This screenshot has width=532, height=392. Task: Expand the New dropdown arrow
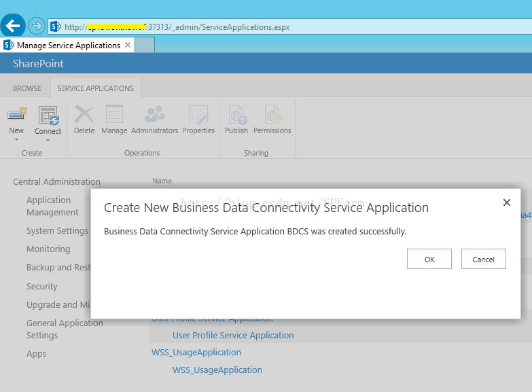[16, 139]
